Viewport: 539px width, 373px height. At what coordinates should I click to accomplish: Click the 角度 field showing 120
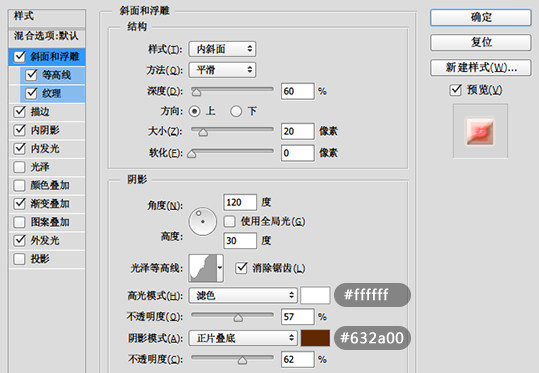click(x=240, y=202)
